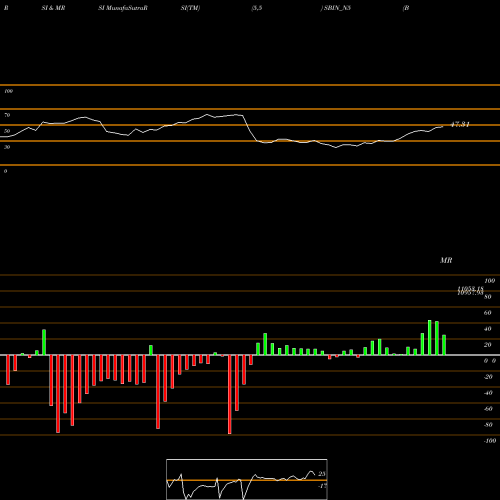
Task: Click the '(5,5' parameter text in header
Action: click(x=257, y=8)
